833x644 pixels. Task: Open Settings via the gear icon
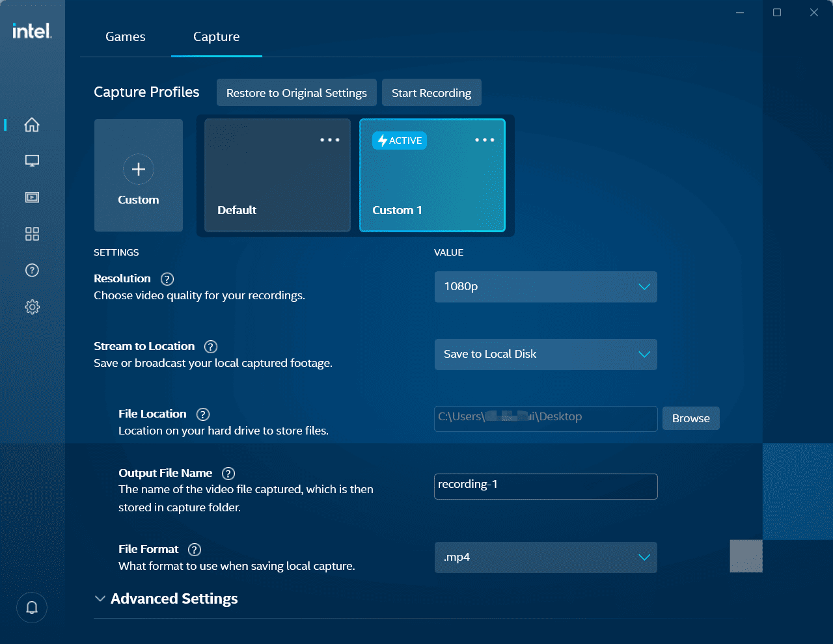pos(31,306)
